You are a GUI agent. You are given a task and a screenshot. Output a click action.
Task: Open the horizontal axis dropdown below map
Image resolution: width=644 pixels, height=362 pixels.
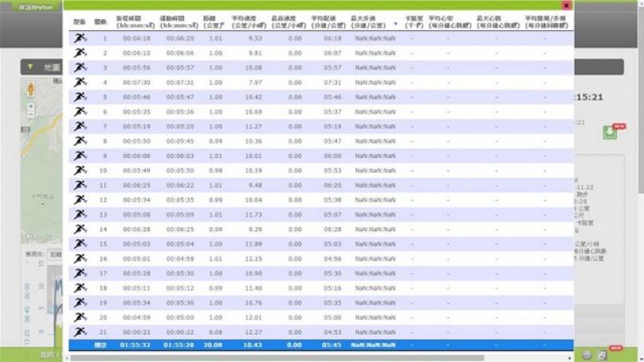click(x=56, y=254)
